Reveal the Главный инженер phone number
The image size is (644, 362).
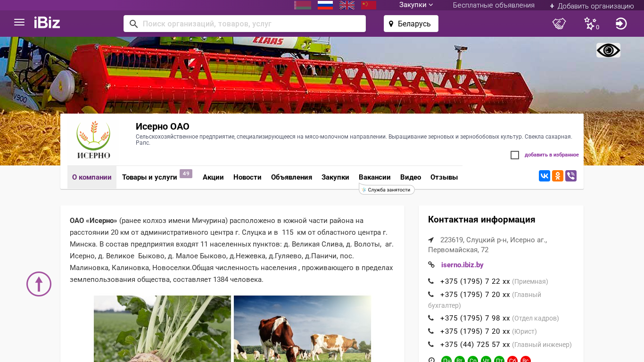tap(475, 345)
